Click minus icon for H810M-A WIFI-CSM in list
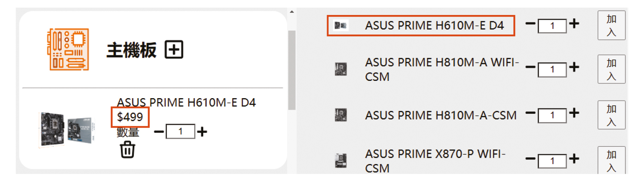This screenshot has width=644, height=183. pos(530,67)
